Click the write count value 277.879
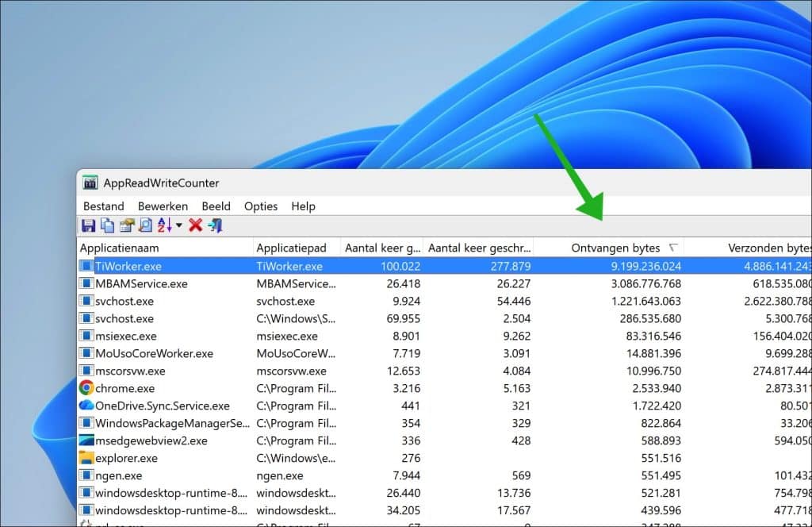Image resolution: width=812 pixels, height=527 pixels. coord(511,267)
